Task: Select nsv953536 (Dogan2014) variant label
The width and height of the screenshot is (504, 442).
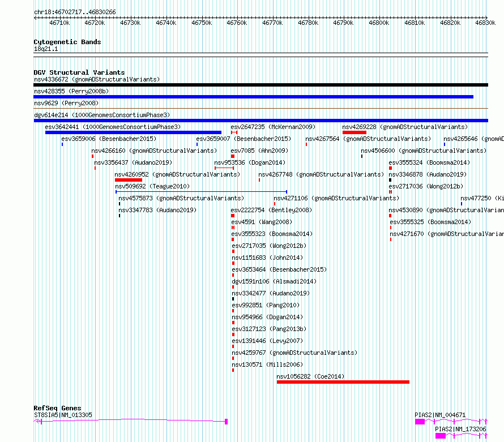Action: point(250,162)
